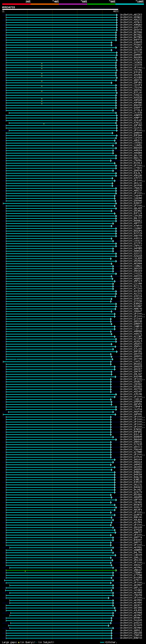The height and width of the screenshot is (644, 146).
Task: Open hit UniRef100_Q6FLX0
Action: (131, 588)
